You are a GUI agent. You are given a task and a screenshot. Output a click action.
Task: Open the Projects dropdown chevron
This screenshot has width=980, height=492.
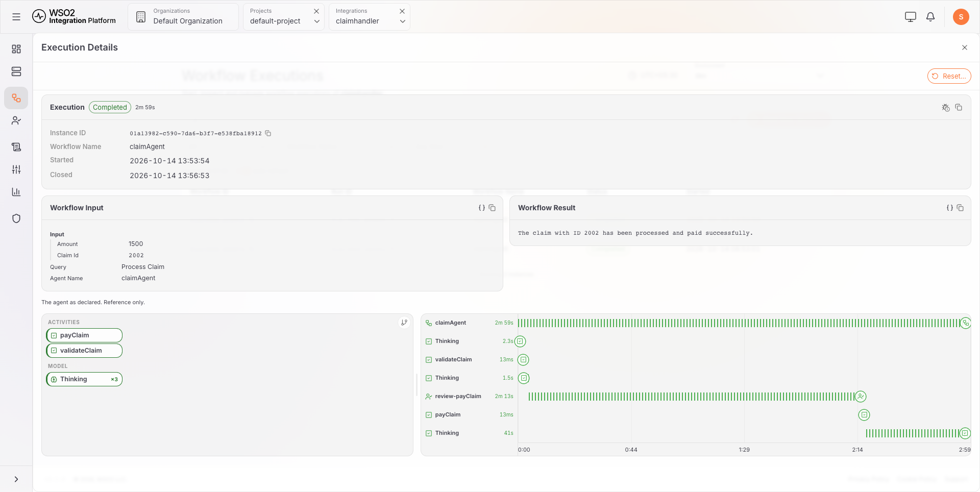click(x=316, y=21)
